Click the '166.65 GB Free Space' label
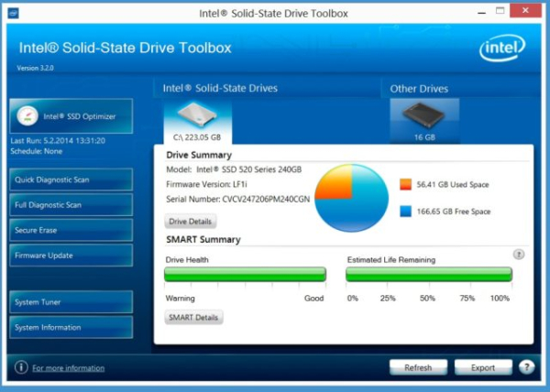This screenshot has width=550, height=392. [x=454, y=212]
